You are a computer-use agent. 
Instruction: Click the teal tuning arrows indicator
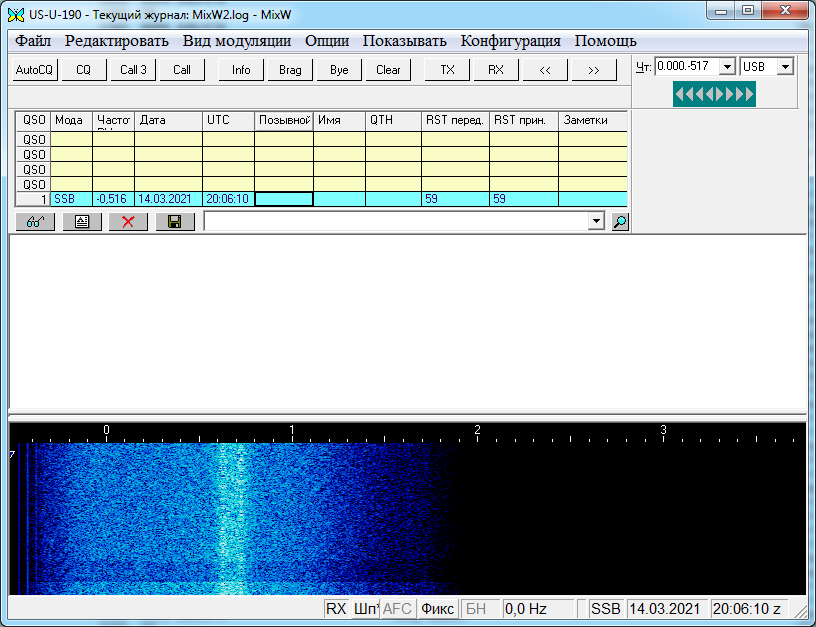tap(714, 94)
